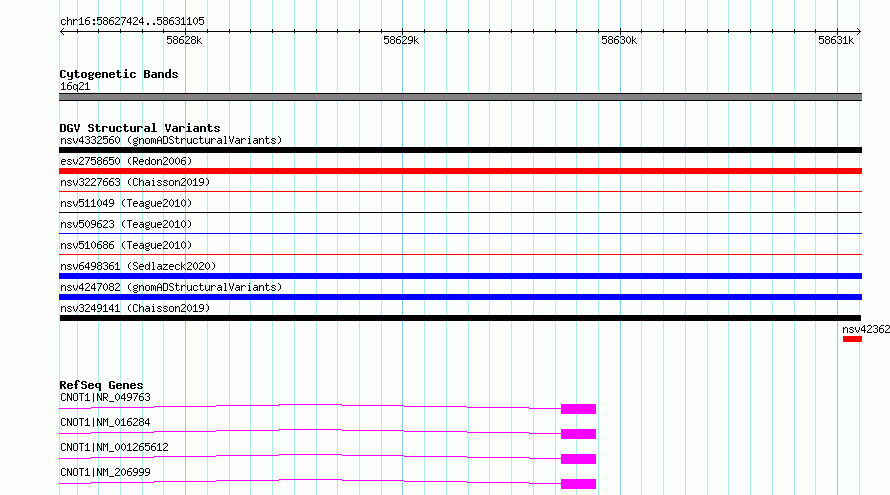Image resolution: width=890 pixels, height=495 pixels.
Task: Click CNOT1|NM_206999 transcript label
Action: pos(105,472)
